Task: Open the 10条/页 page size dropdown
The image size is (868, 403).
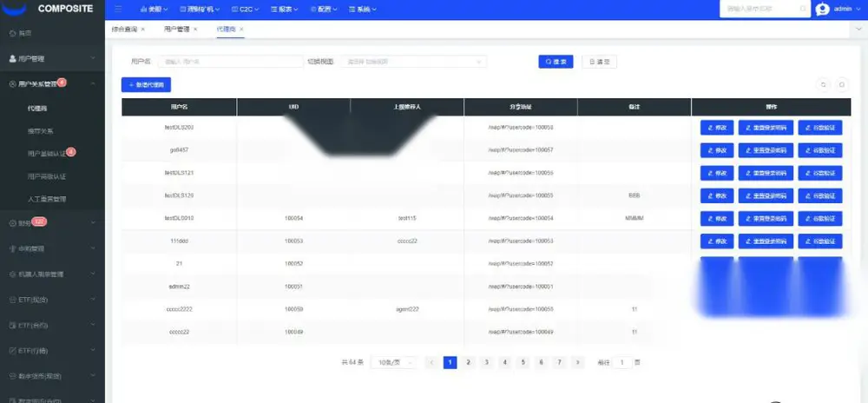Action: (393, 362)
